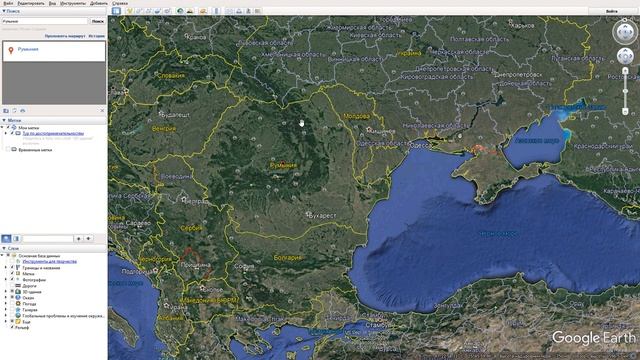This screenshot has width=640, height=360.
Task: Toggle 3D-здания layer checkbox
Action: [12, 292]
